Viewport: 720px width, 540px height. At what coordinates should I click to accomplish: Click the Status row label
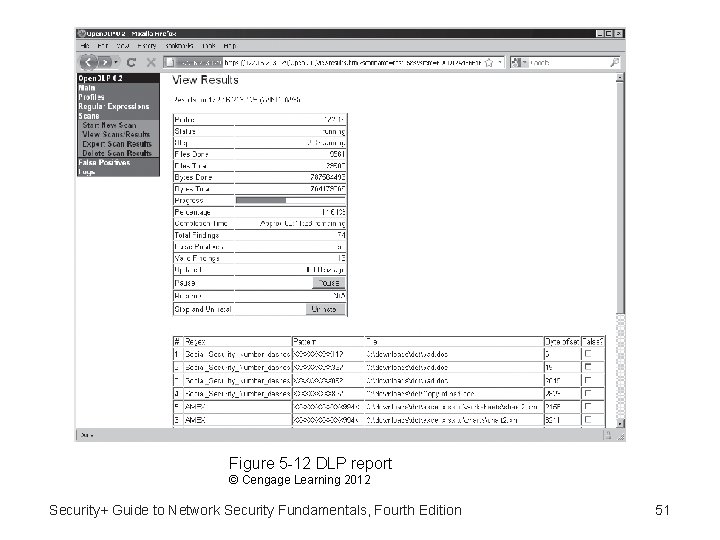click(185, 131)
